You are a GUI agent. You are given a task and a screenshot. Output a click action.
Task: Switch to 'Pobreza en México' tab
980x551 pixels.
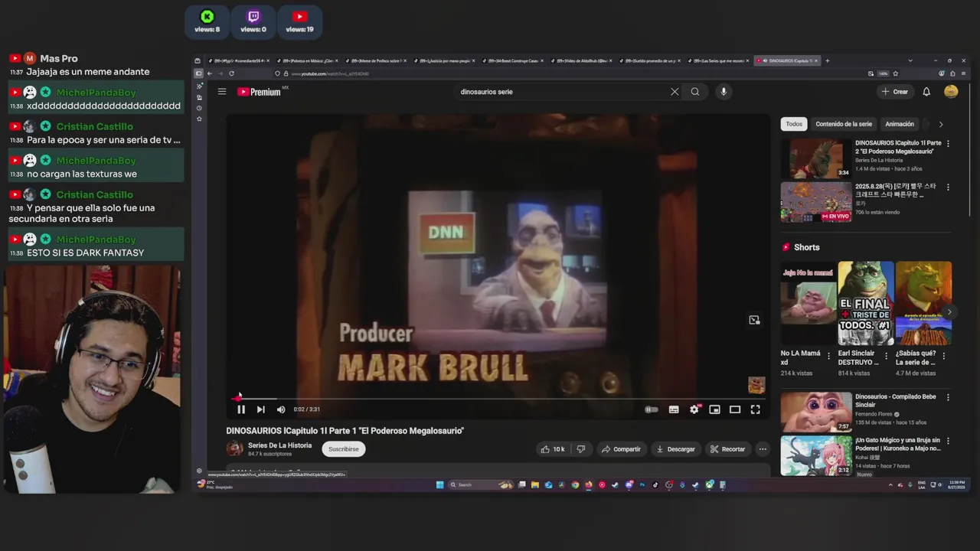[x=306, y=60]
